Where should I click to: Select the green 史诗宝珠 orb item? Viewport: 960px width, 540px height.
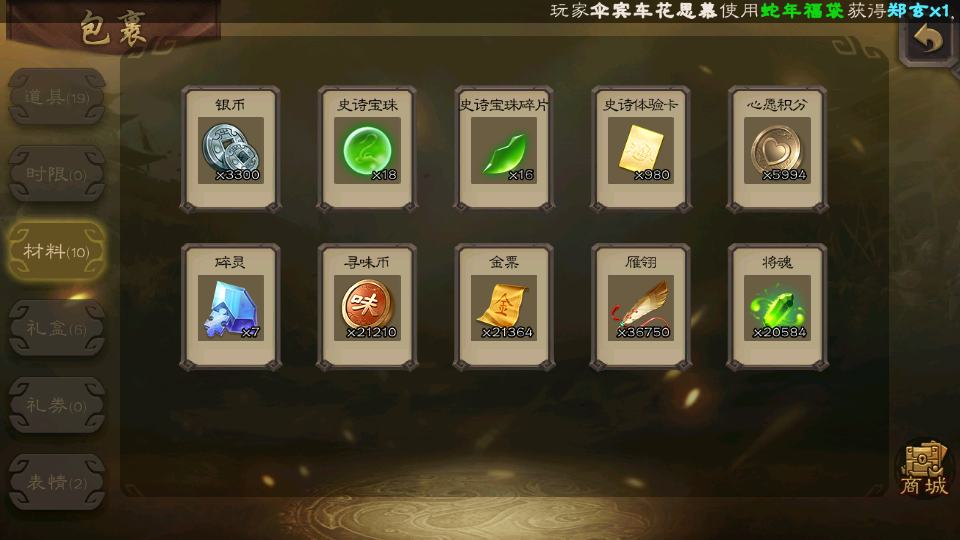[x=367, y=149]
